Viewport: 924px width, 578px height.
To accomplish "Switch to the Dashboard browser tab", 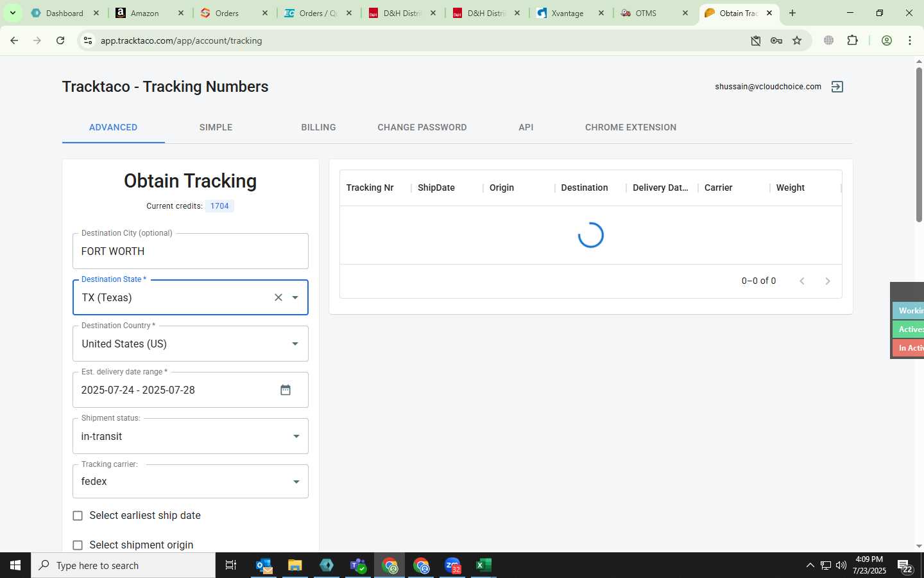I will [65, 13].
